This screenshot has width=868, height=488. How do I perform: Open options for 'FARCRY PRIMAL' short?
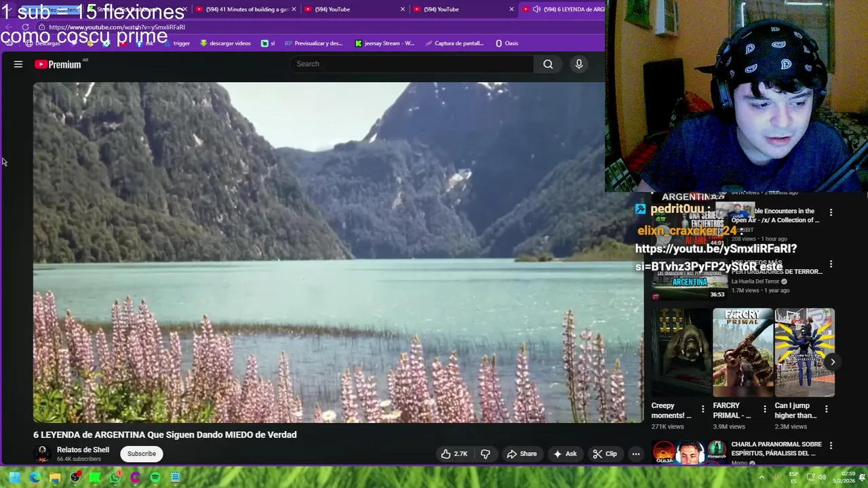(764, 409)
